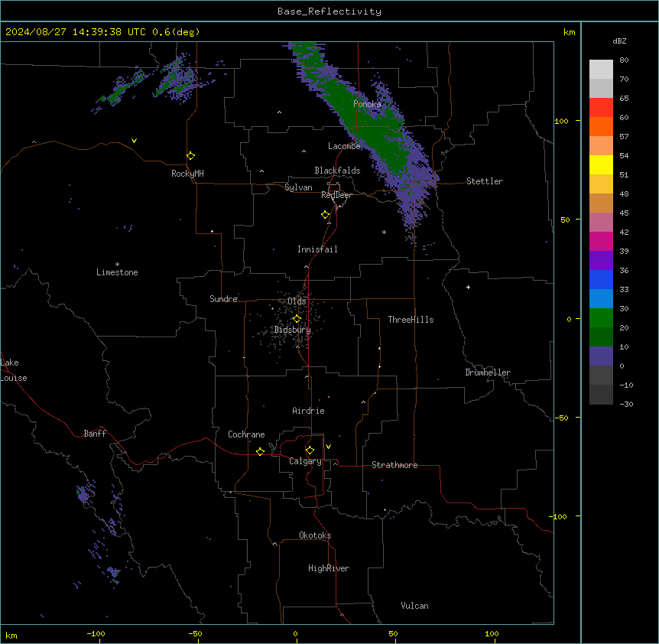Click the Base_Reflectivity title
This screenshot has width=659, height=644.
click(329, 11)
